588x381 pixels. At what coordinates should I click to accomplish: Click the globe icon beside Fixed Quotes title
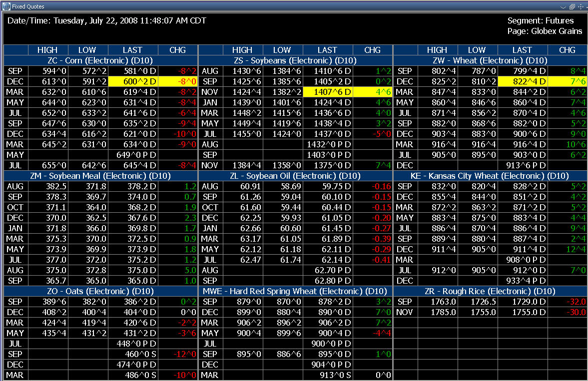click(6, 6)
